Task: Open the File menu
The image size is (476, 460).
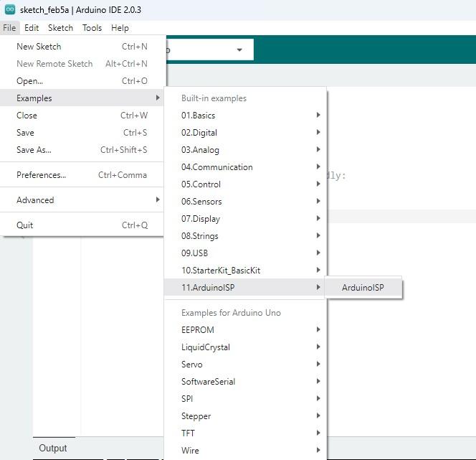Action: click(9, 28)
